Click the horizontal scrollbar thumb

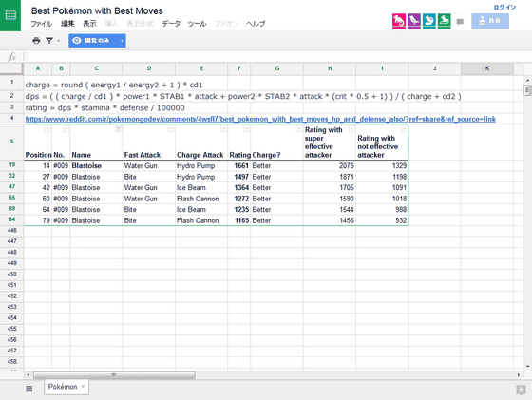tap(114, 375)
